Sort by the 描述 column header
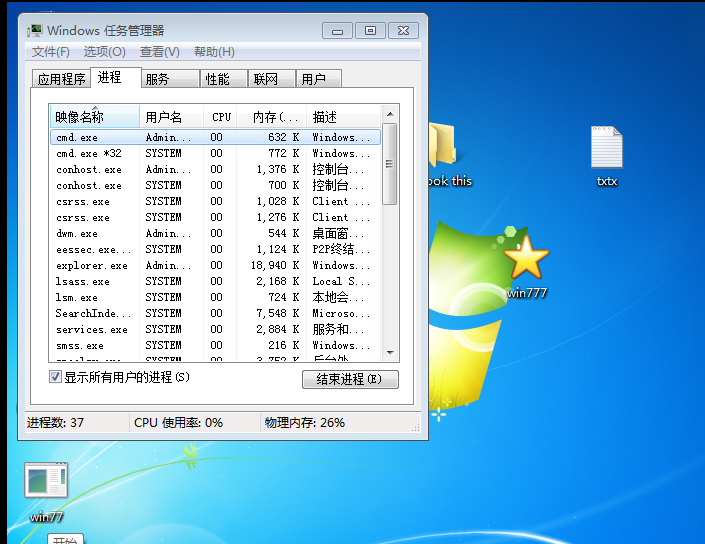The width and height of the screenshot is (705, 544). point(344,117)
